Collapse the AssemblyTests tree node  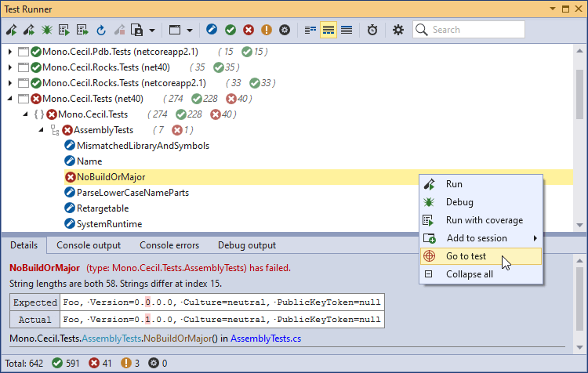pos(42,130)
